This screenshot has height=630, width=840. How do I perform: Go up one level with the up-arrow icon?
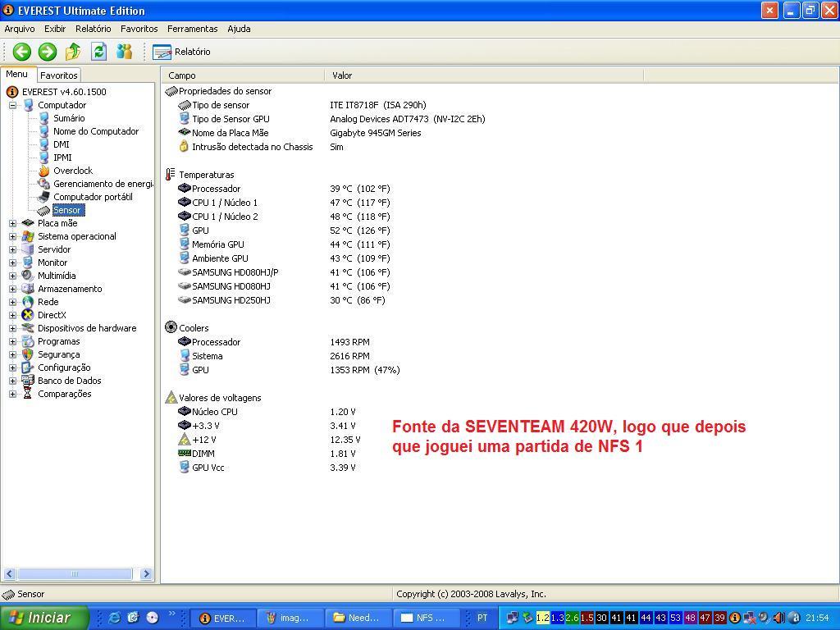(73, 52)
